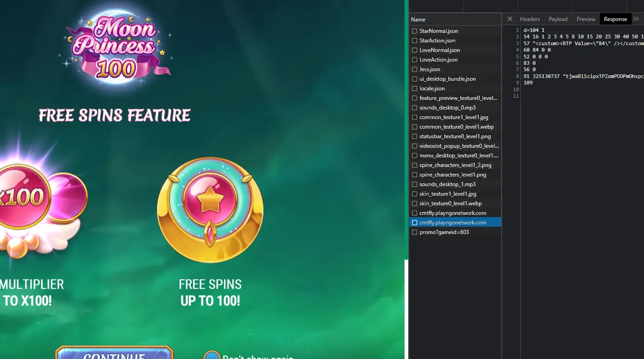Click response line starting '91 325130737'
Image resolution: width=644 pixels, height=359 pixels.
[584, 76]
